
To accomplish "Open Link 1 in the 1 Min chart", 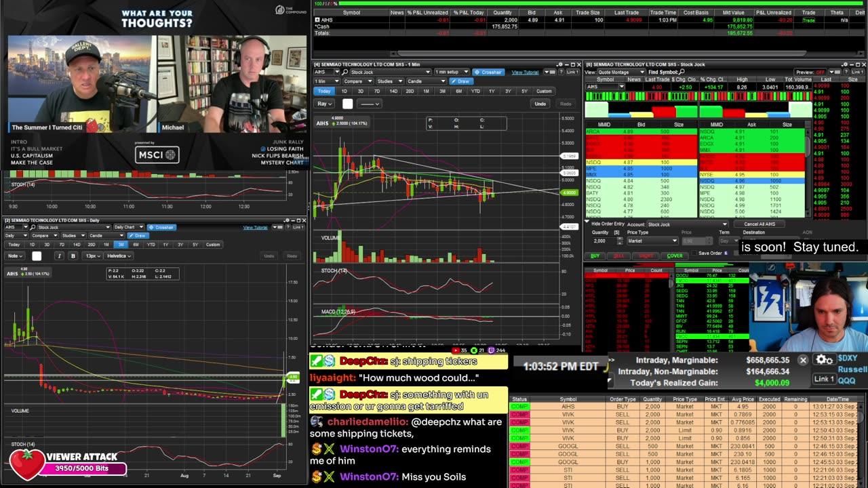I will point(572,72).
